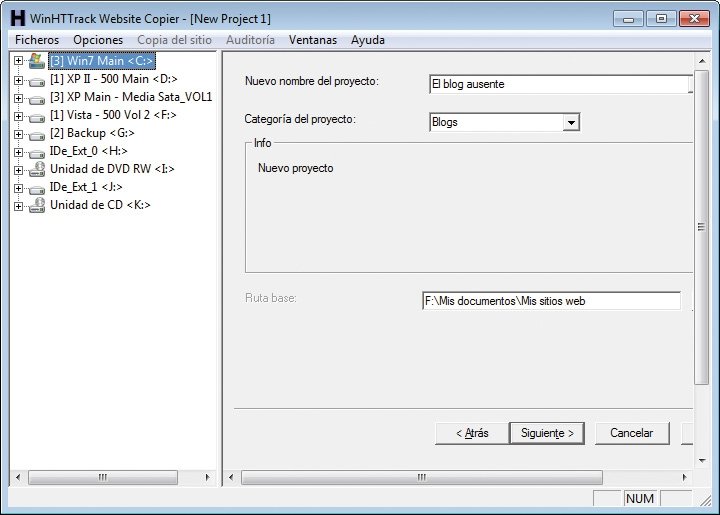Open the Copia del sitio menu
This screenshot has height=515, width=720.
tap(174, 40)
